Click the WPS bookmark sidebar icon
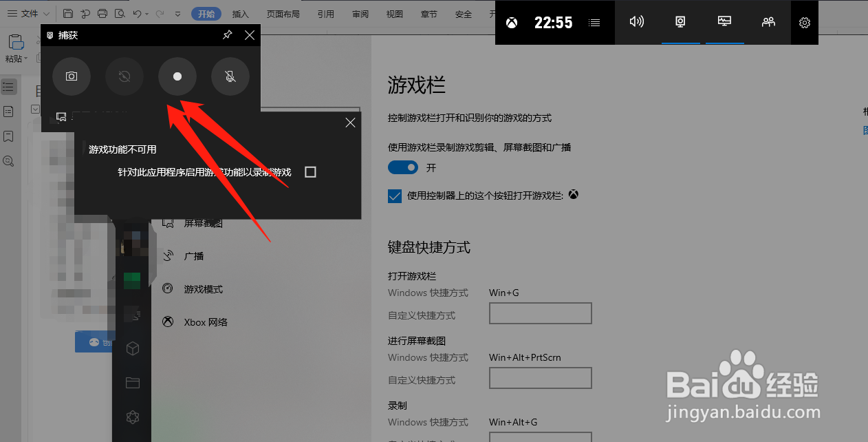Image resolution: width=868 pixels, height=442 pixels. click(8, 136)
